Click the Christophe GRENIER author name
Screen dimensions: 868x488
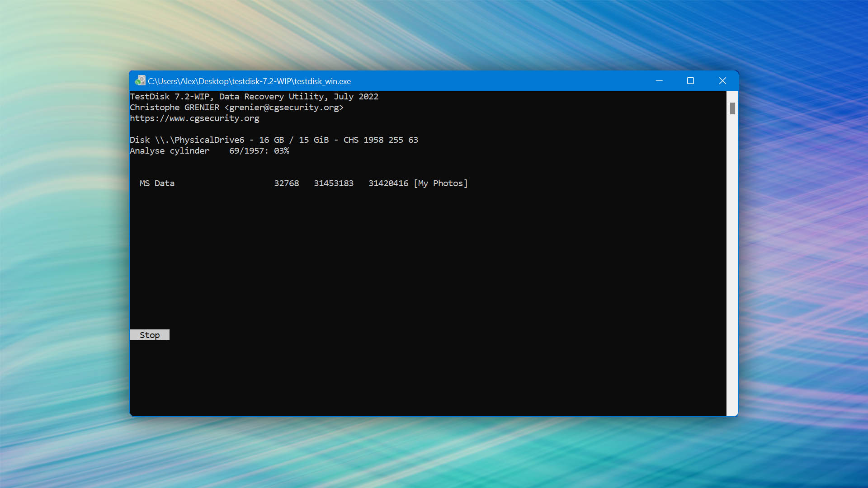tap(175, 108)
